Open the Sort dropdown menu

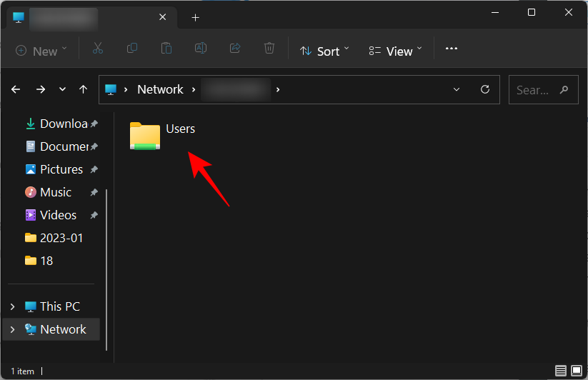point(324,51)
